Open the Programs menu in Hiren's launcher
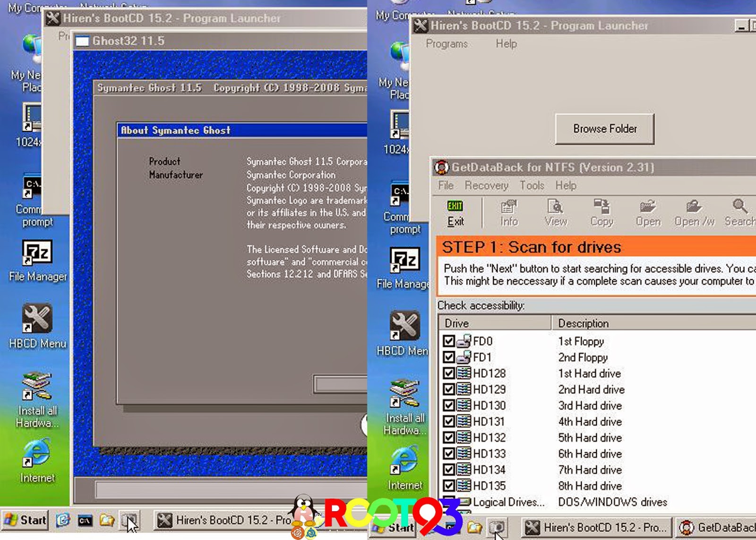 coord(447,43)
